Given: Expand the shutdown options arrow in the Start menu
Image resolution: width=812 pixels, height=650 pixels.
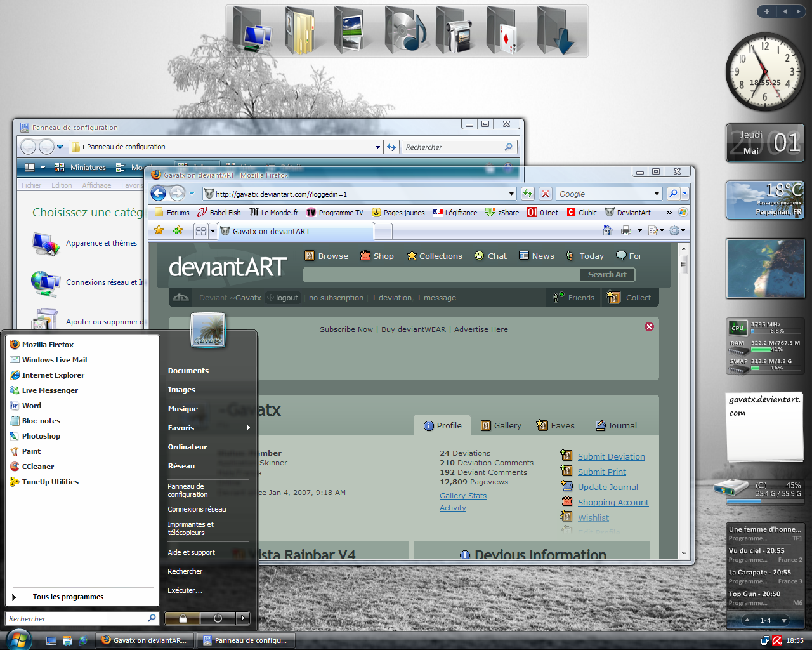Looking at the screenshot, I should click(242, 618).
